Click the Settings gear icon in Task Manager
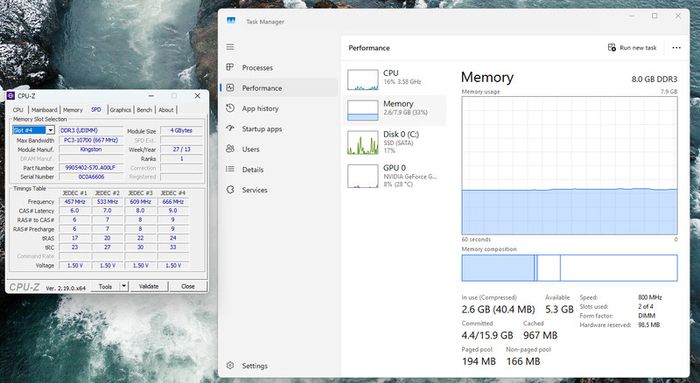Image resolution: width=700 pixels, height=383 pixels. pos(230,366)
